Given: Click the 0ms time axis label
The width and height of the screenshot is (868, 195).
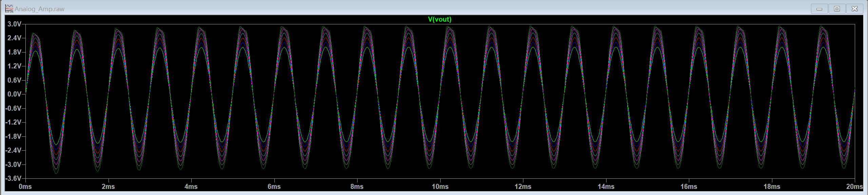Looking at the screenshot, I should pos(25,187).
